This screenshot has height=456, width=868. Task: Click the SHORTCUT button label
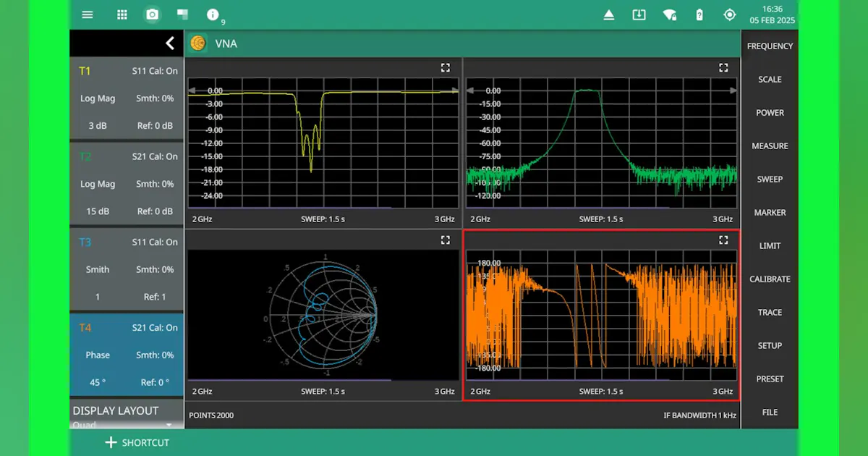[145, 442]
